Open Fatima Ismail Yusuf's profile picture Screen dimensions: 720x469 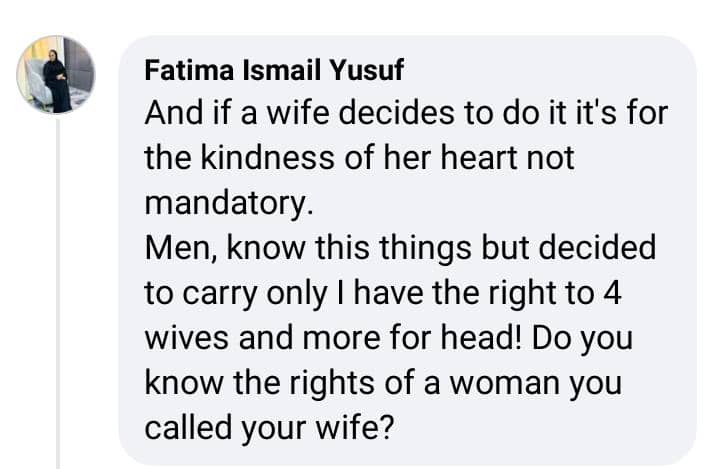click(x=56, y=74)
